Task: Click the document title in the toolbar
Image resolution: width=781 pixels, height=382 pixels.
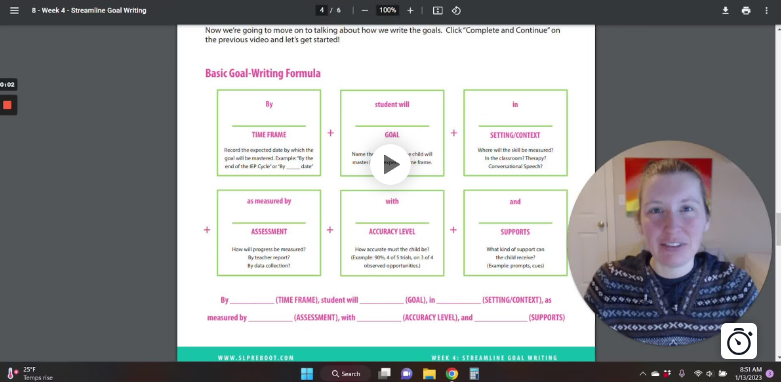Action: [x=89, y=10]
